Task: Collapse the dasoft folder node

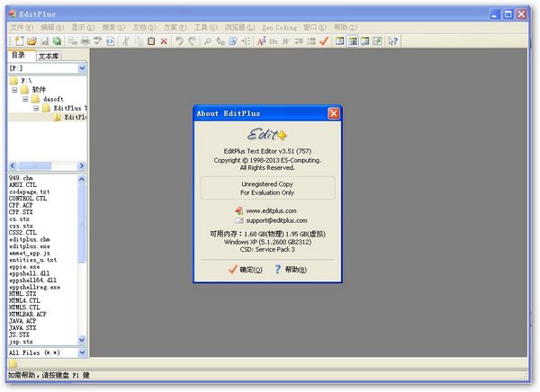Action: click(25, 99)
